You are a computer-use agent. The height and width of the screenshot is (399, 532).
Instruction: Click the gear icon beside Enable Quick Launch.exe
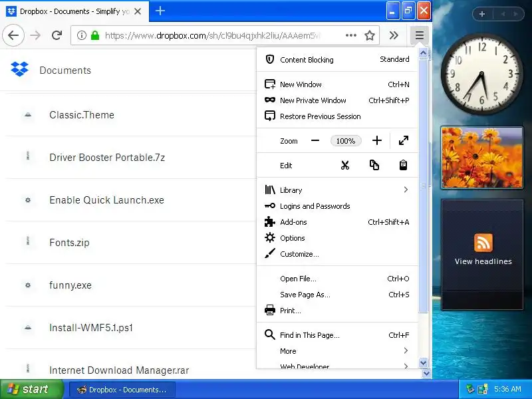pyautogui.click(x=28, y=200)
